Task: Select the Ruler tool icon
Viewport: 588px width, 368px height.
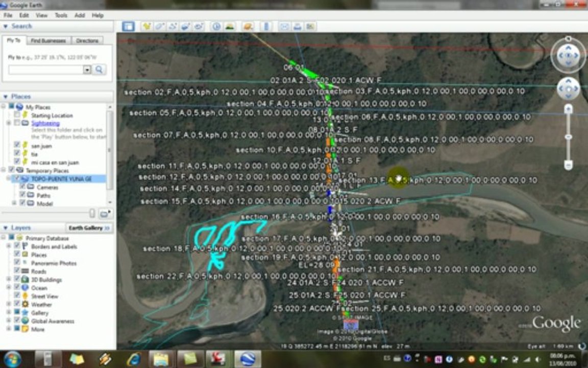Action: click(266, 26)
